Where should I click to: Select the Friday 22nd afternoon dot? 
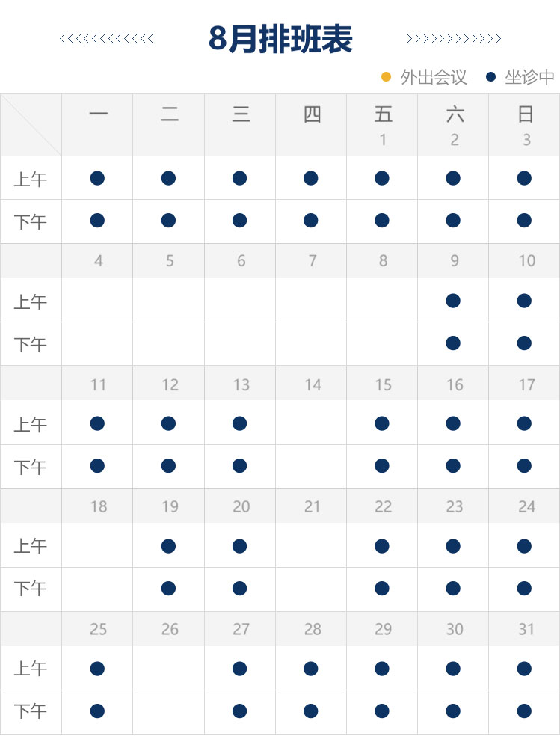point(382,588)
